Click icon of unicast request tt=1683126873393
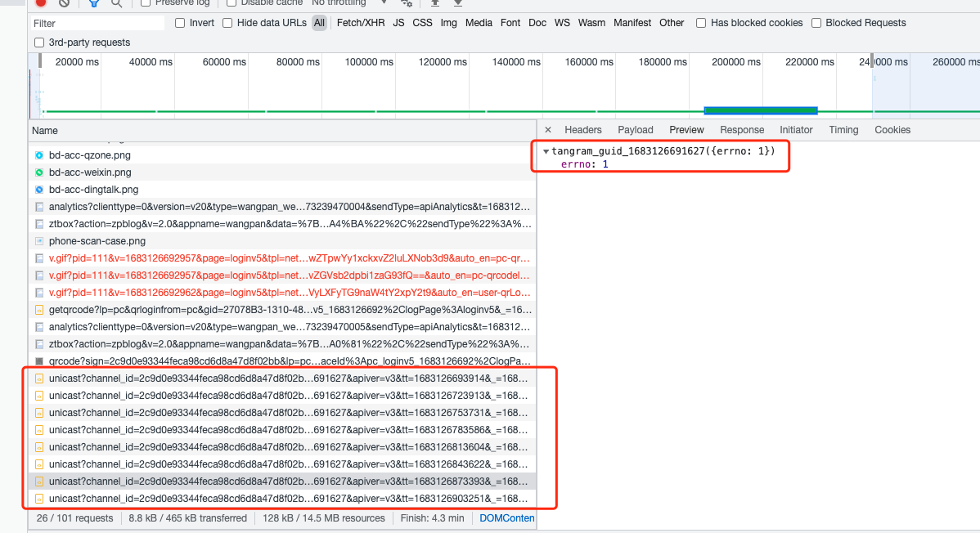Viewport: 980px width, 533px height. (x=39, y=481)
